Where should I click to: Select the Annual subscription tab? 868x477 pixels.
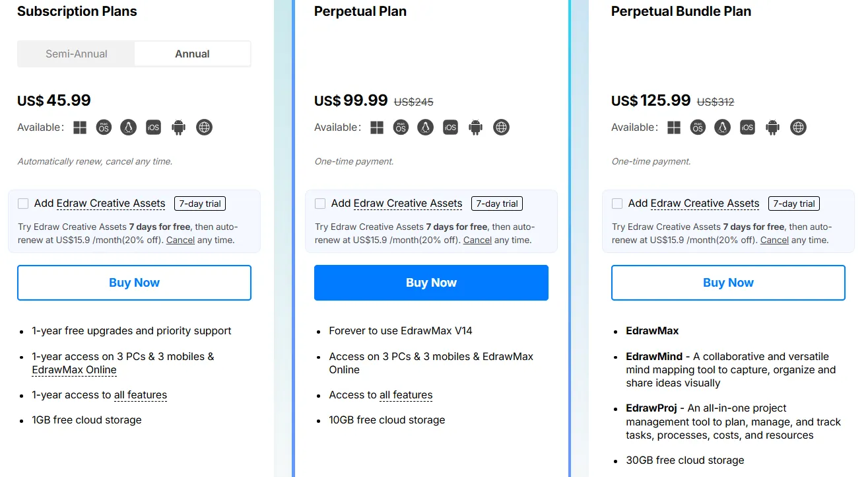click(x=192, y=54)
